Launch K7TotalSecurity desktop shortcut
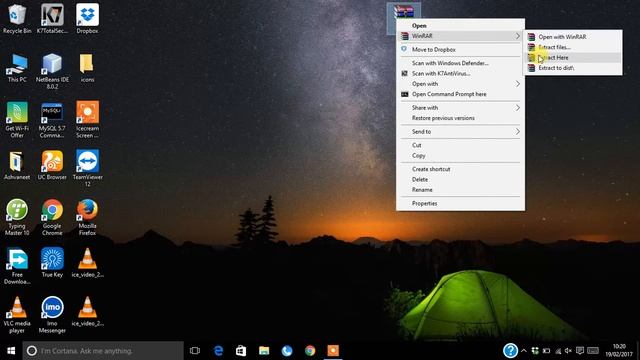Viewport: 640px width, 360px height. (52, 19)
